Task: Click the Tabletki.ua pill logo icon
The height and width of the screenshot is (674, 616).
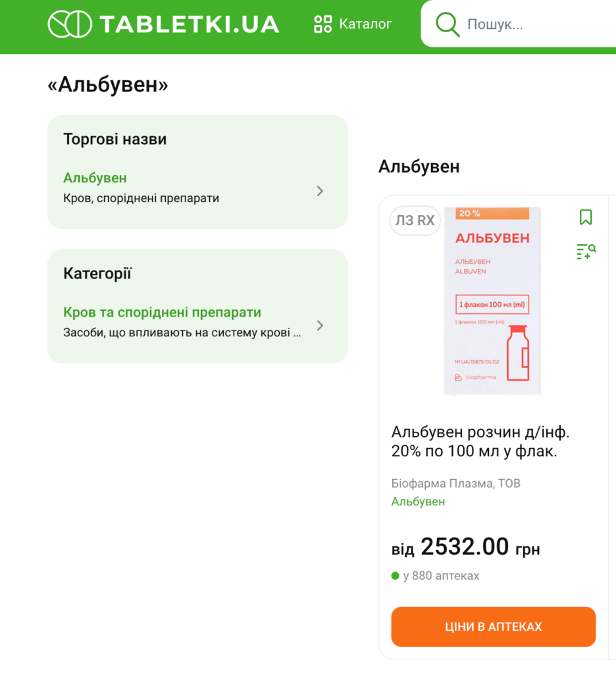Action: pyautogui.click(x=69, y=24)
